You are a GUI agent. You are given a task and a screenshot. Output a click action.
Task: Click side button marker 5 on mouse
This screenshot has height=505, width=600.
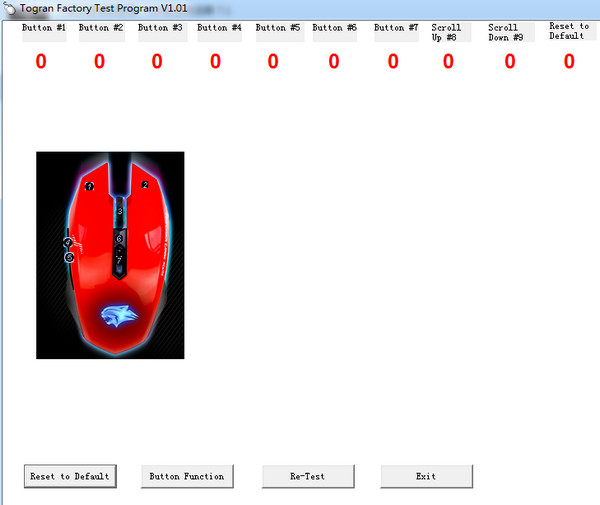[69, 257]
